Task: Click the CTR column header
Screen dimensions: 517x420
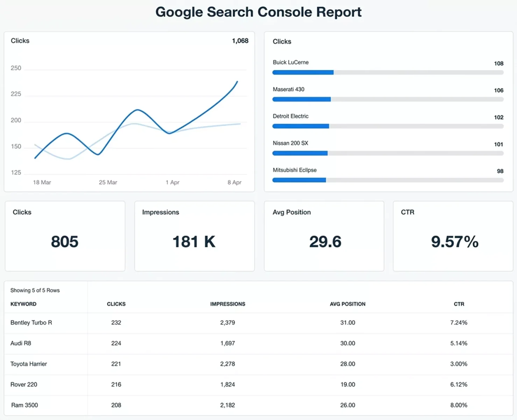Action: tap(459, 304)
